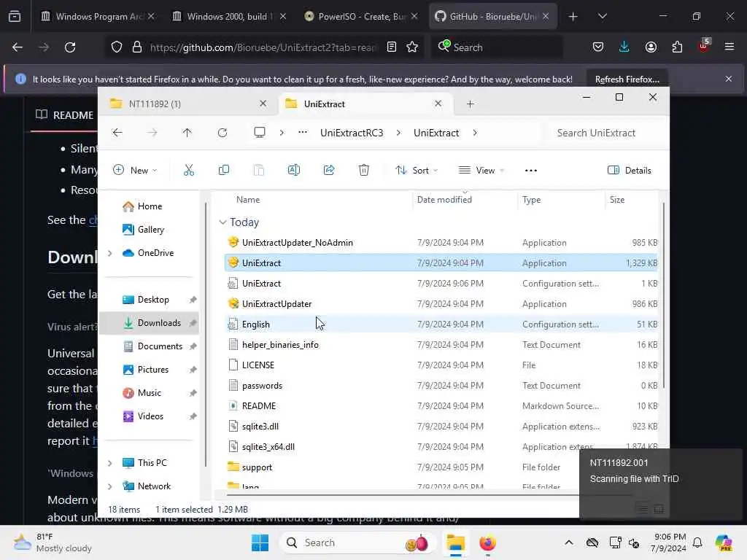Open the See more ellipsis in Explorer toolbar
747x560 pixels.
(x=531, y=171)
